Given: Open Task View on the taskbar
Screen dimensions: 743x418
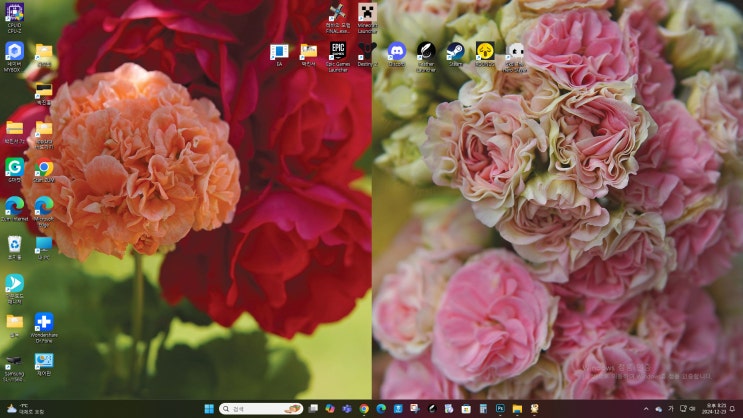Looking at the screenshot, I should click(x=313, y=409).
